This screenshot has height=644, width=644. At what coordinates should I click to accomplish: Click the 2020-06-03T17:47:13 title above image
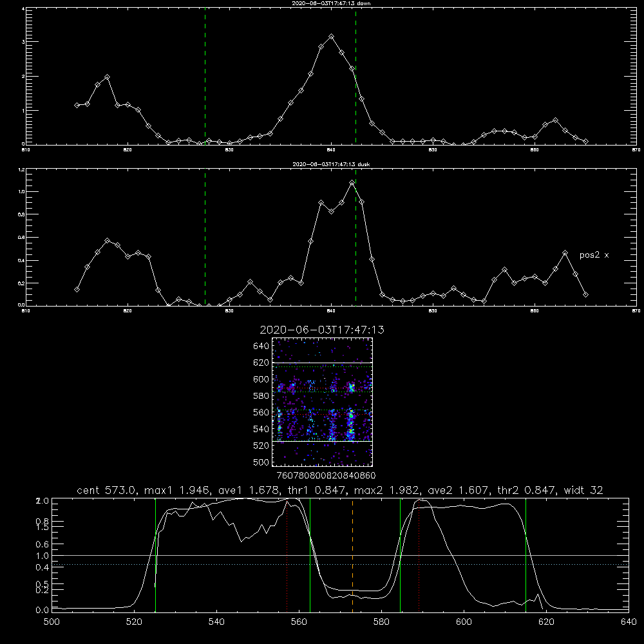point(322,330)
